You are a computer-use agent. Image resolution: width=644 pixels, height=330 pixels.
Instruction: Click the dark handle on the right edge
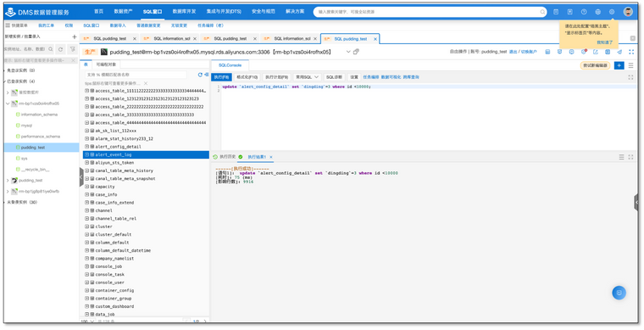(x=636, y=203)
